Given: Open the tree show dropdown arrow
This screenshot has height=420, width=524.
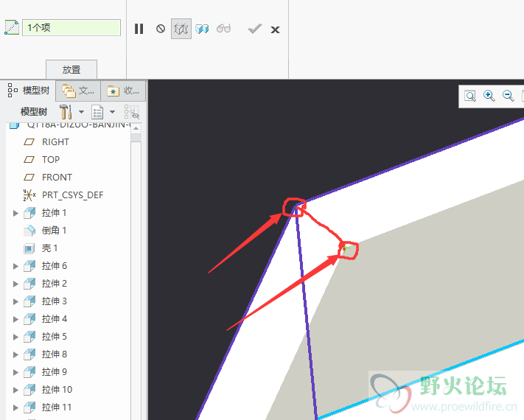Looking at the screenshot, I should 113,112.
